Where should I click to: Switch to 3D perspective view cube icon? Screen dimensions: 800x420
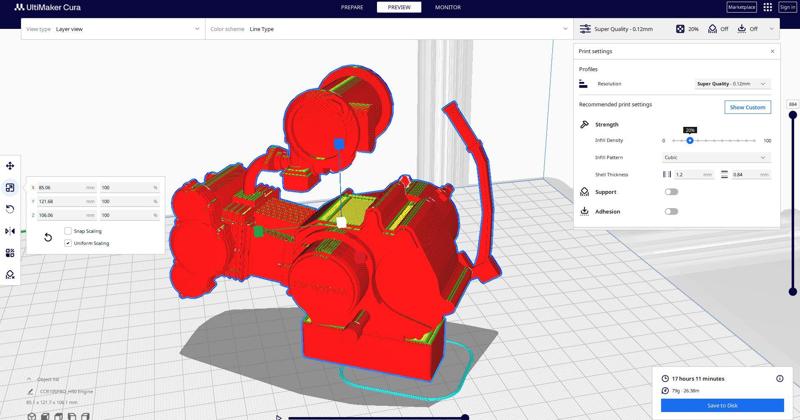[32, 416]
